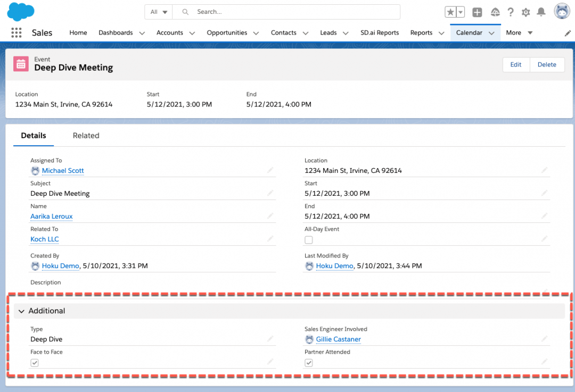Select the Details tab
Image resolution: width=575 pixels, height=392 pixels.
click(34, 136)
